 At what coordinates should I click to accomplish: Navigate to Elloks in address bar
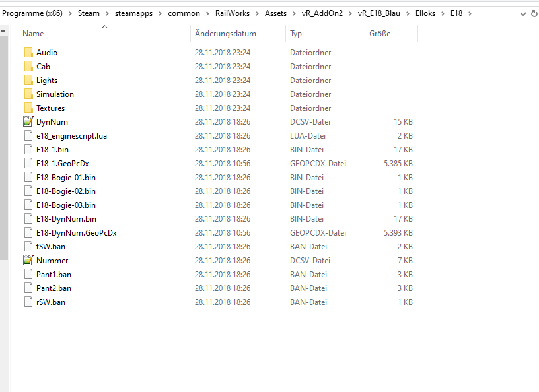click(425, 13)
